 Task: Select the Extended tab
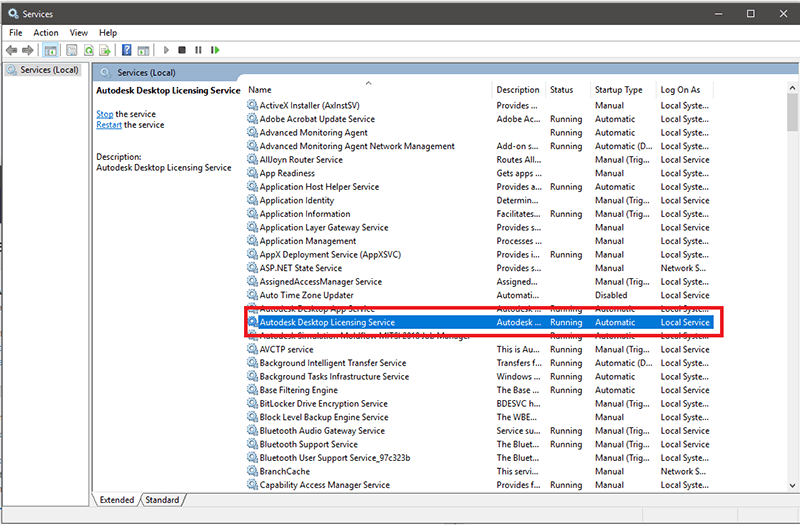(116, 500)
